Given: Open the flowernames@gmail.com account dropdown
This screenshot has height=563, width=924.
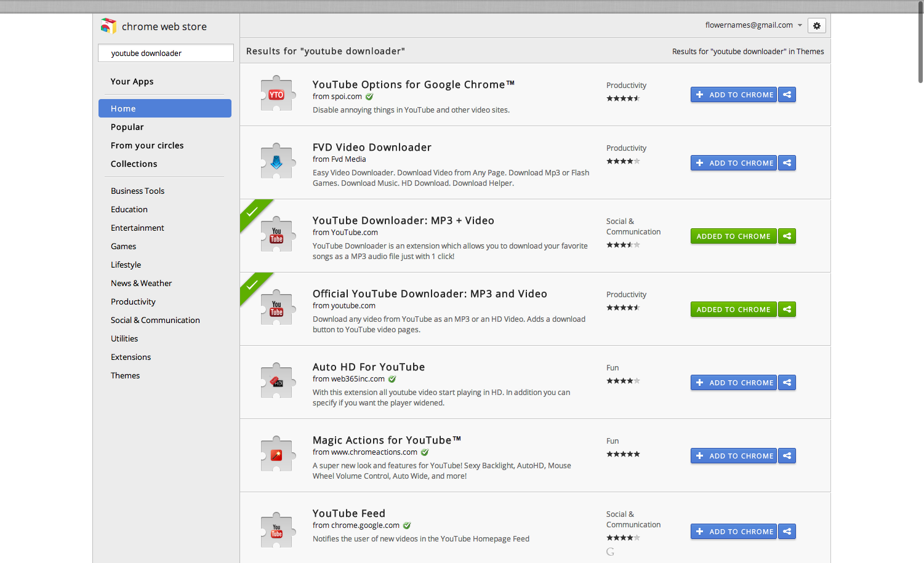Looking at the screenshot, I should [753, 25].
